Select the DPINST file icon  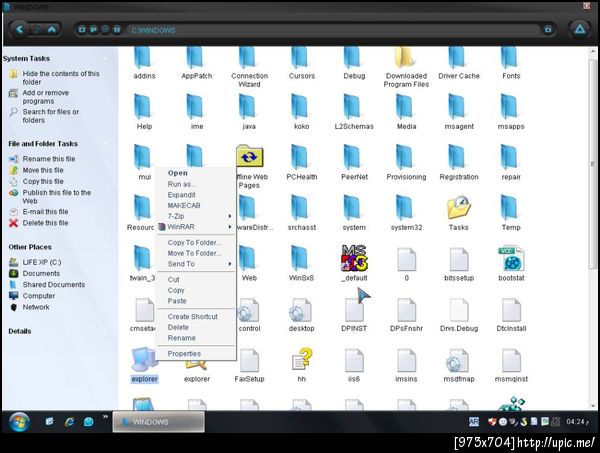(x=354, y=314)
